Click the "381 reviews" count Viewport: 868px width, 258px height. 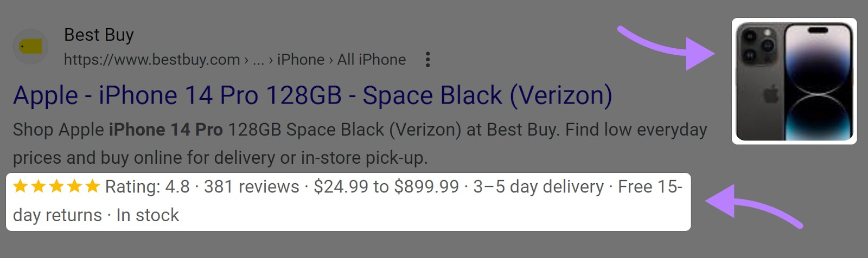(252, 187)
